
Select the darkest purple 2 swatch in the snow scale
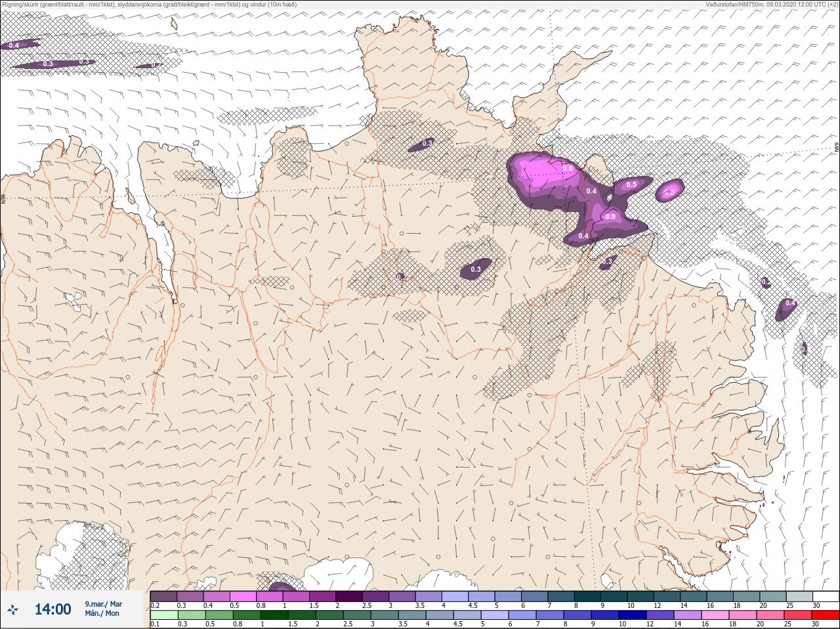(x=349, y=596)
